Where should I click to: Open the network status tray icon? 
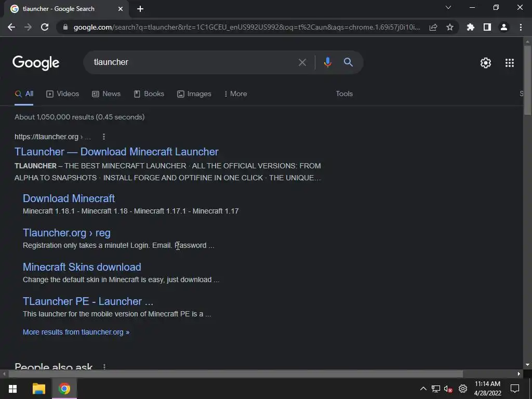coord(436,389)
